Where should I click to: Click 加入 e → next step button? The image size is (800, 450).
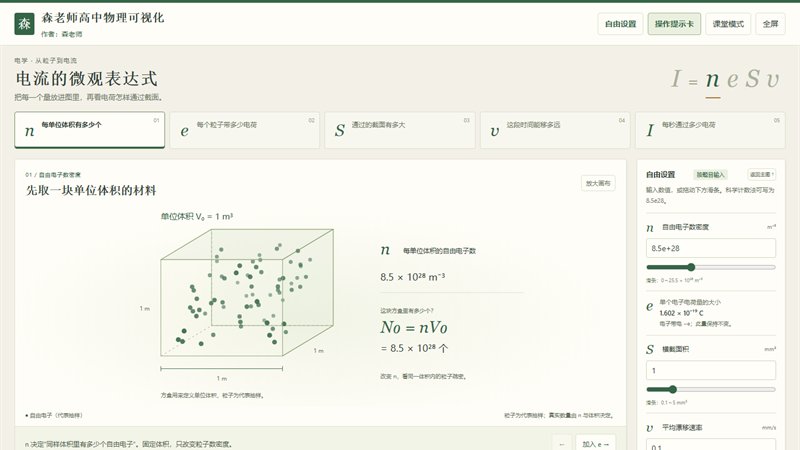(595, 444)
